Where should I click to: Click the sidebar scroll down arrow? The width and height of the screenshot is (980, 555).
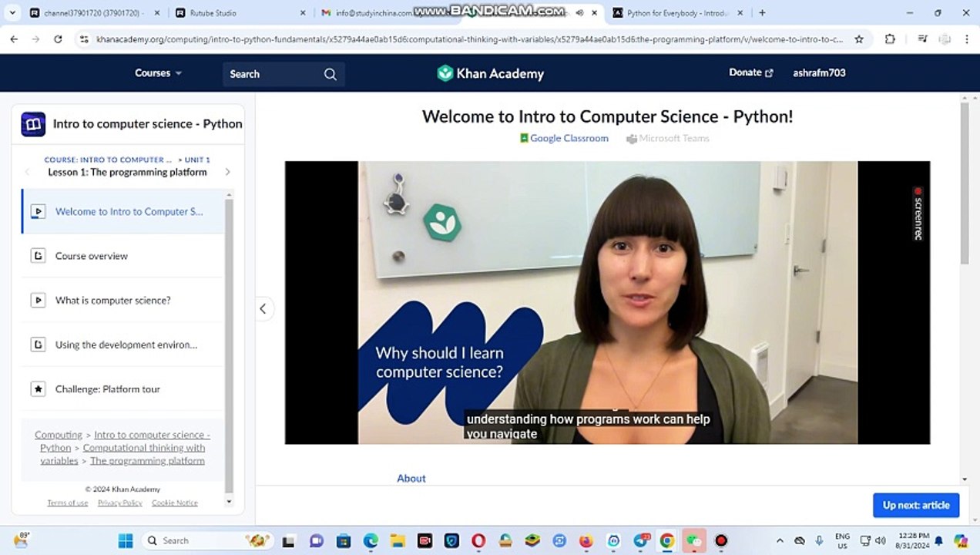point(229,502)
